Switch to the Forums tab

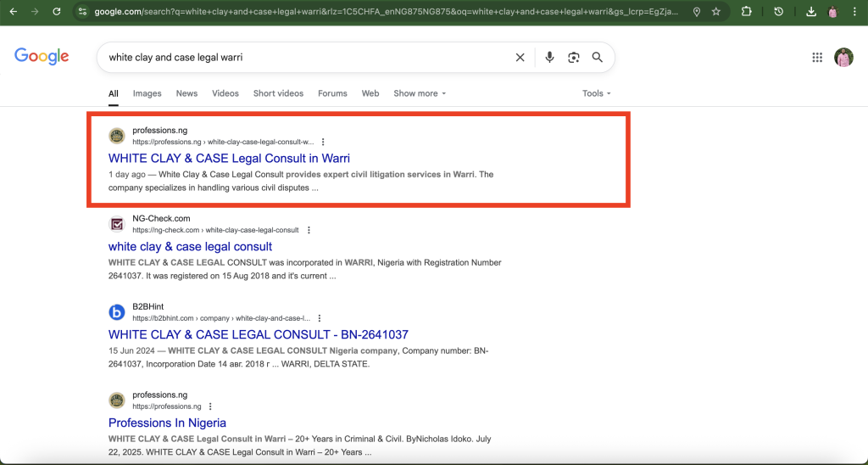[332, 93]
